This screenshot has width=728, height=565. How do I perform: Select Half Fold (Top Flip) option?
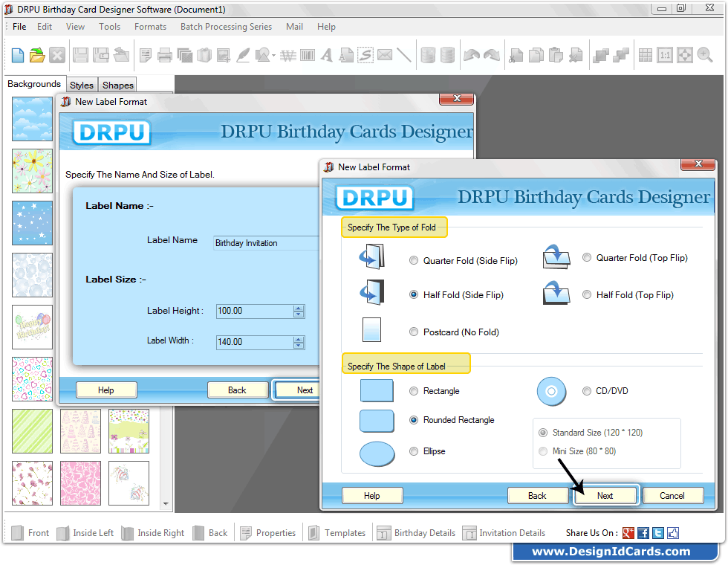587,294
